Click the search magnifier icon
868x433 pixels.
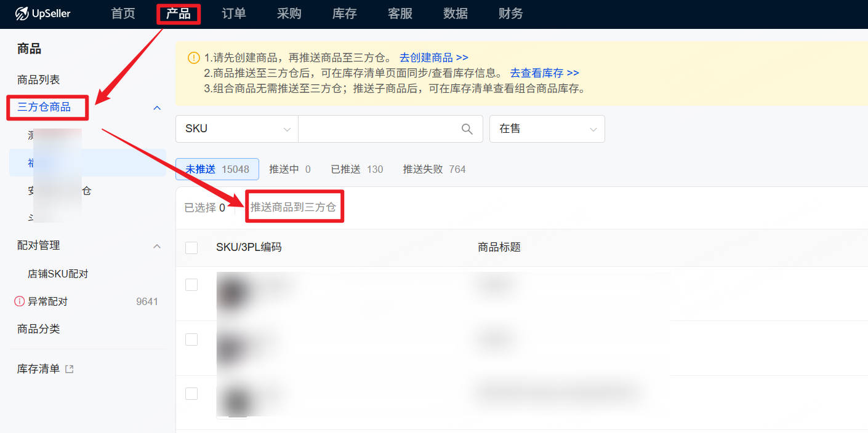467,129
